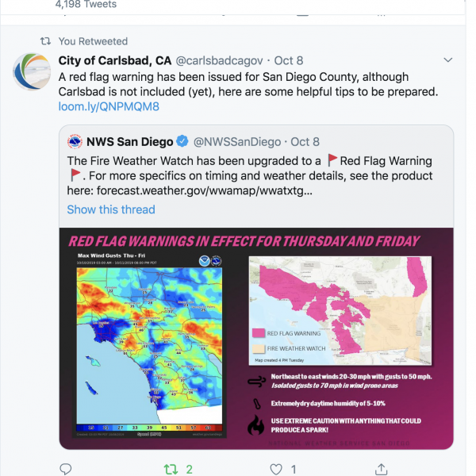476x476 pixels.
Task: Open the loom.ly/QNPMQM8 link
Action: point(109,106)
